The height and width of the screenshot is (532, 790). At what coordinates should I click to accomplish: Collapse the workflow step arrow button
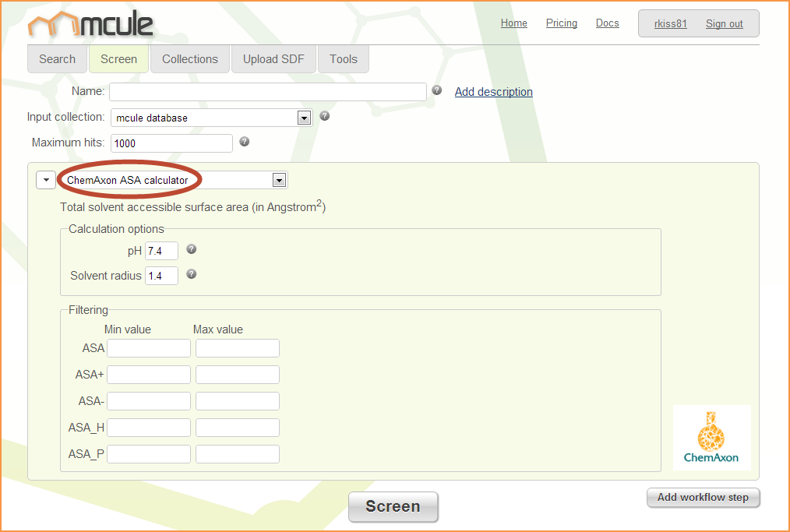tap(46, 180)
